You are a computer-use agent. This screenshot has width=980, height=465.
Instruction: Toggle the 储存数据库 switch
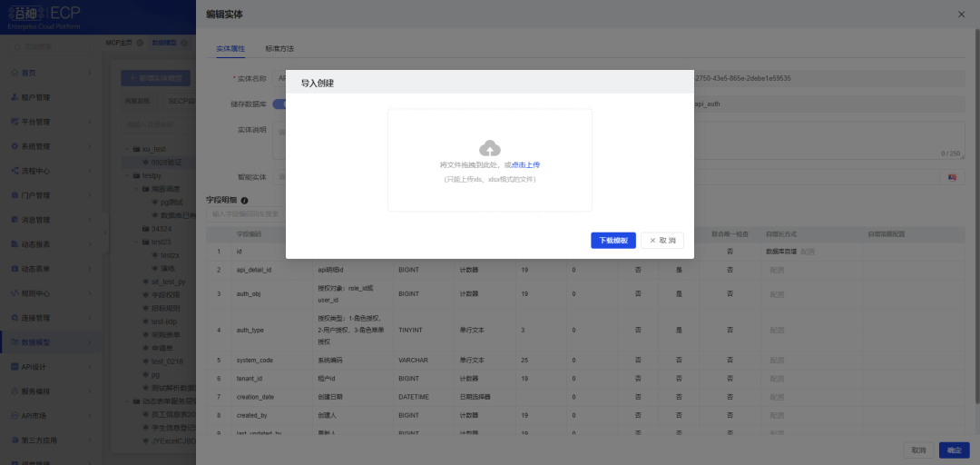(279, 104)
